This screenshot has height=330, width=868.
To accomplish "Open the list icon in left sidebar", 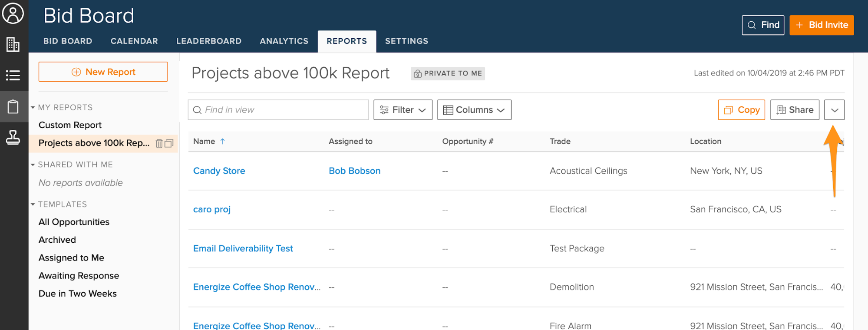I will (13, 76).
